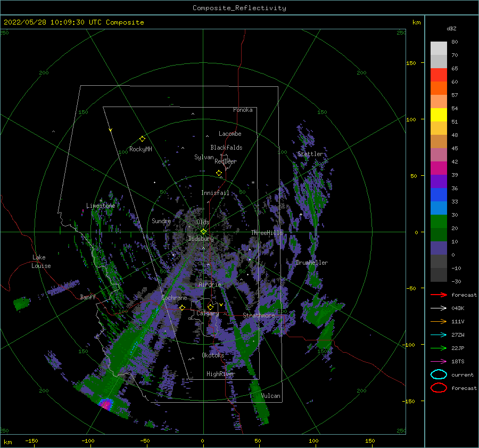
Task: Select the purple 36–39 dBZ swatch
Action: pos(439,182)
